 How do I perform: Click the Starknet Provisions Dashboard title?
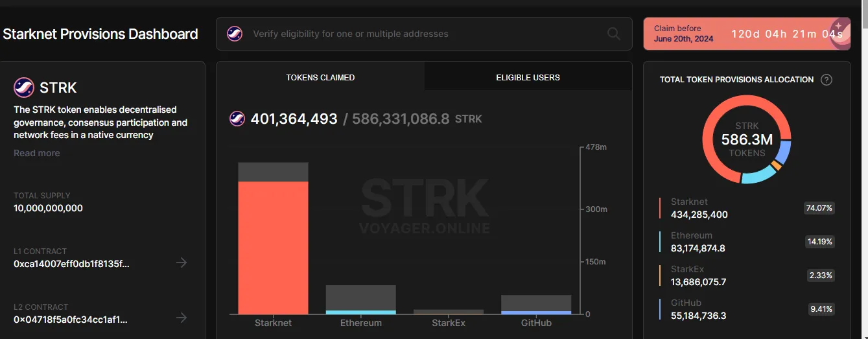[100, 34]
